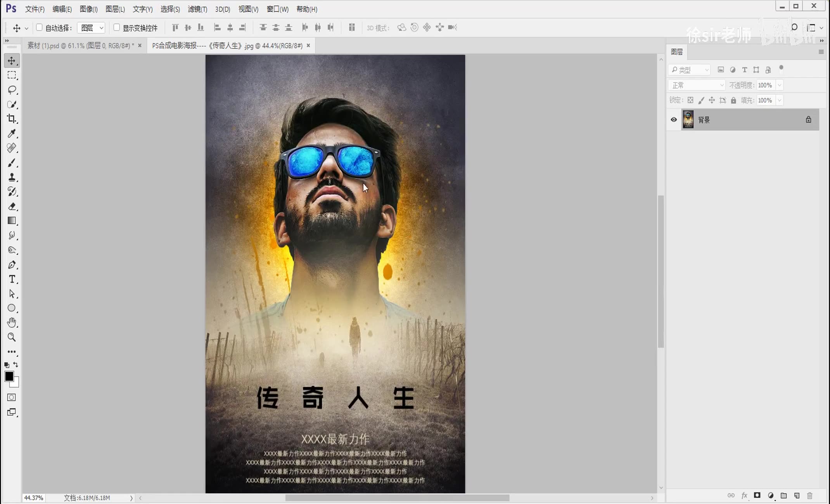
Task: Choose the Lasso tool
Action: (x=12, y=90)
